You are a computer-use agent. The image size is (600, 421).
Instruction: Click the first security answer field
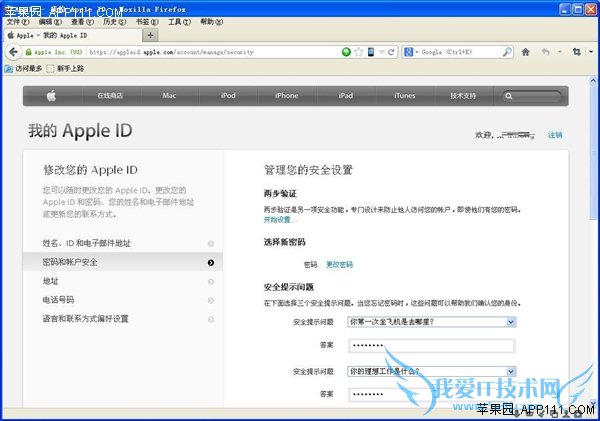[x=431, y=346]
